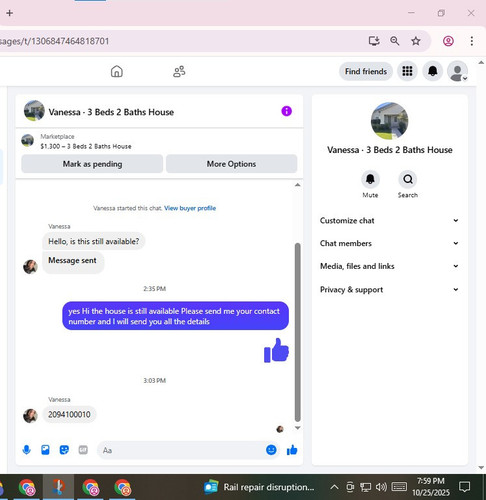This screenshot has width=486, height=500.
Task: Open first Chrome icon on the taskbar
Action: click(x=27, y=487)
